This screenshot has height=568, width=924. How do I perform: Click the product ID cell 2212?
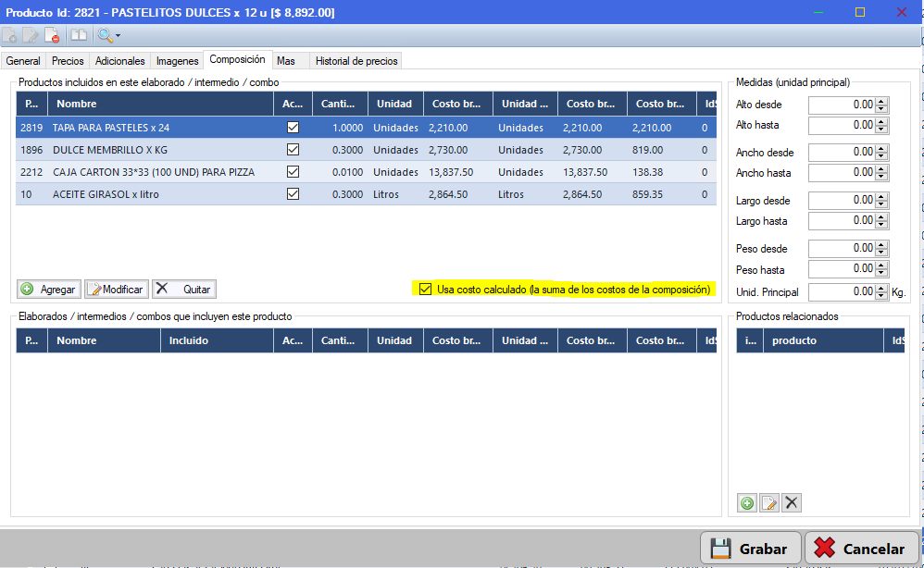coord(31,172)
